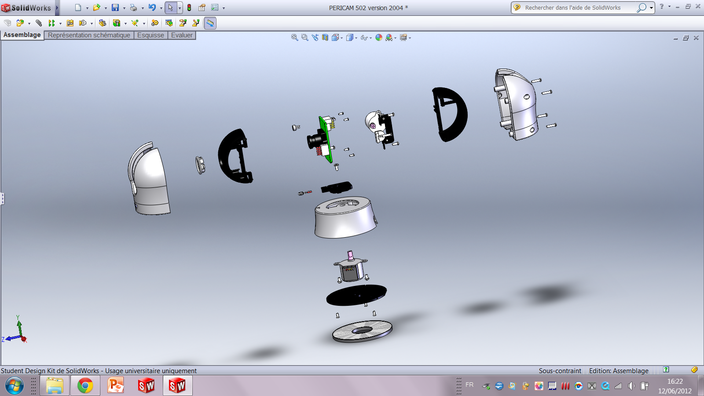Click the Print icon in the top toolbar

(x=133, y=8)
